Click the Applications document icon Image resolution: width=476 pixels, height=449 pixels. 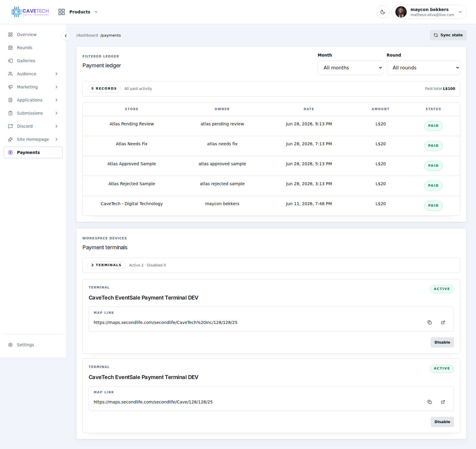tap(10, 100)
